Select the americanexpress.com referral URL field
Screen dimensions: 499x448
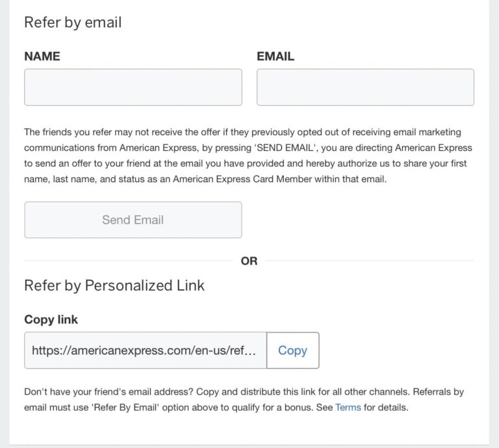[x=146, y=350]
